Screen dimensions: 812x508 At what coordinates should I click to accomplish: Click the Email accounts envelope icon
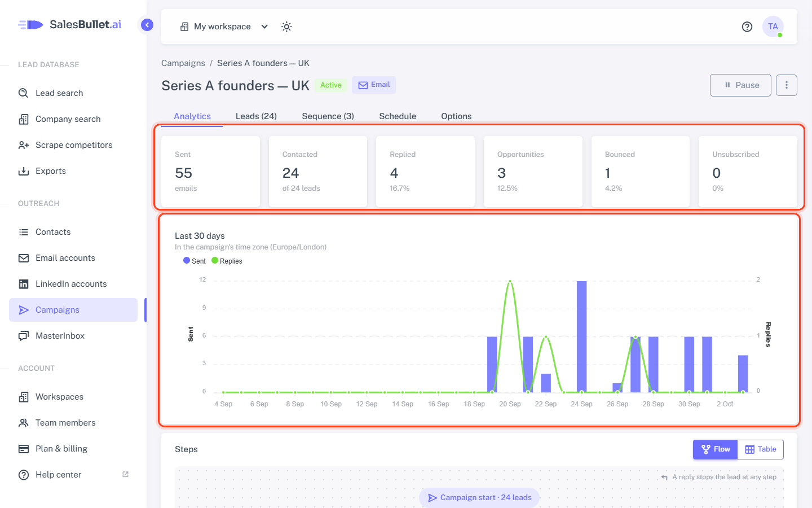[24, 258]
